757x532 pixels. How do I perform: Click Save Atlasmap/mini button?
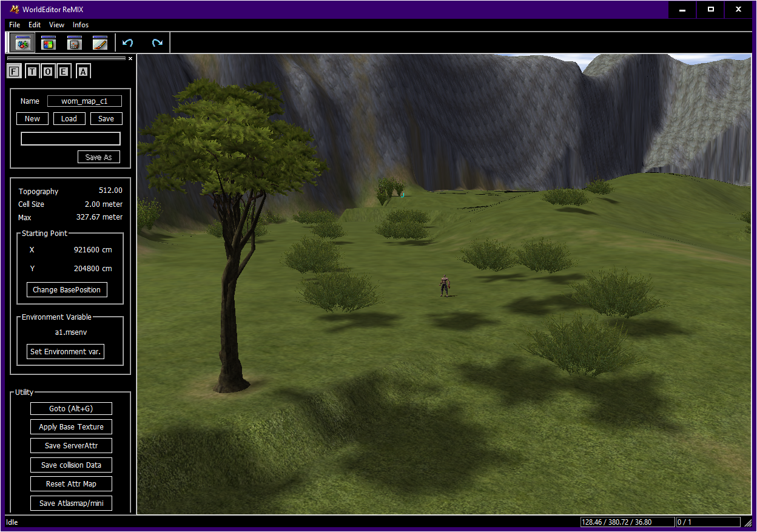(71, 503)
